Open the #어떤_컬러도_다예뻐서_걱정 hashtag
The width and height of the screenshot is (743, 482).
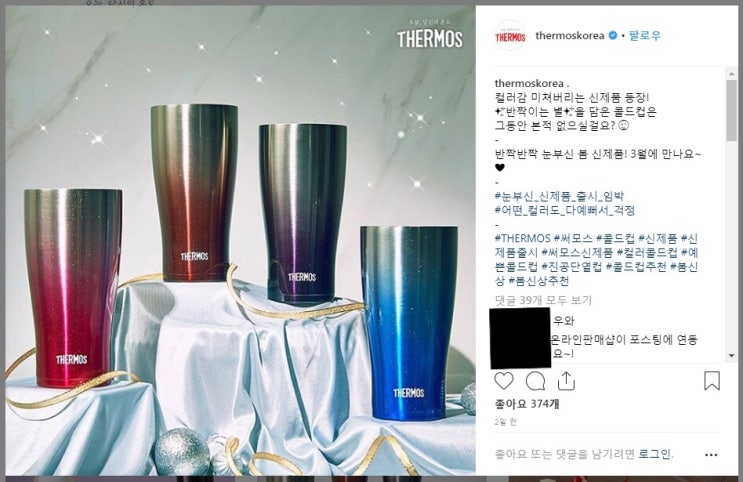pyautogui.click(x=564, y=210)
